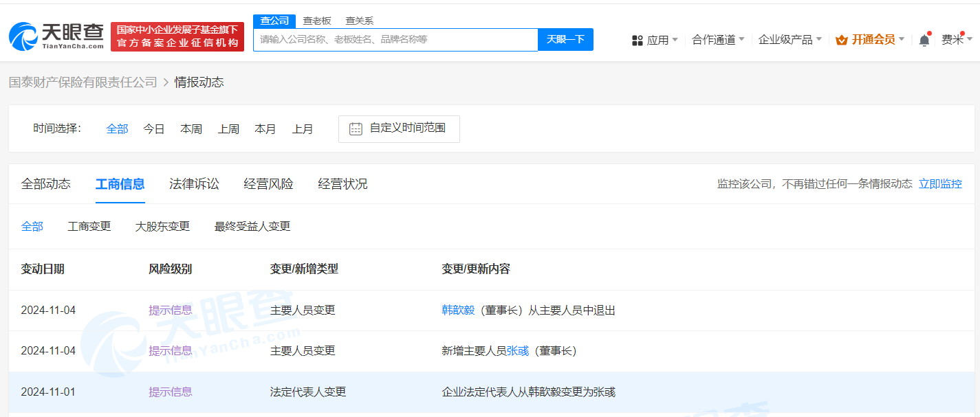This screenshot has width=980, height=417.
Task: Open the 法律诉讼 tab
Action: click(x=194, y=184)
